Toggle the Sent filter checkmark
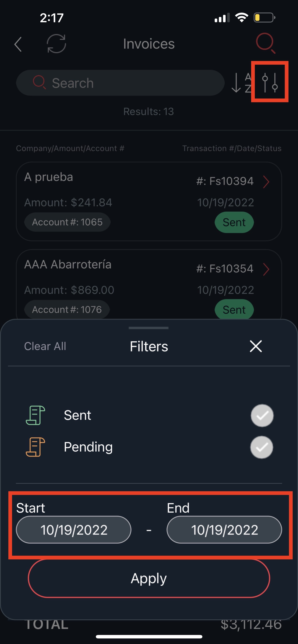 [262, 415]
